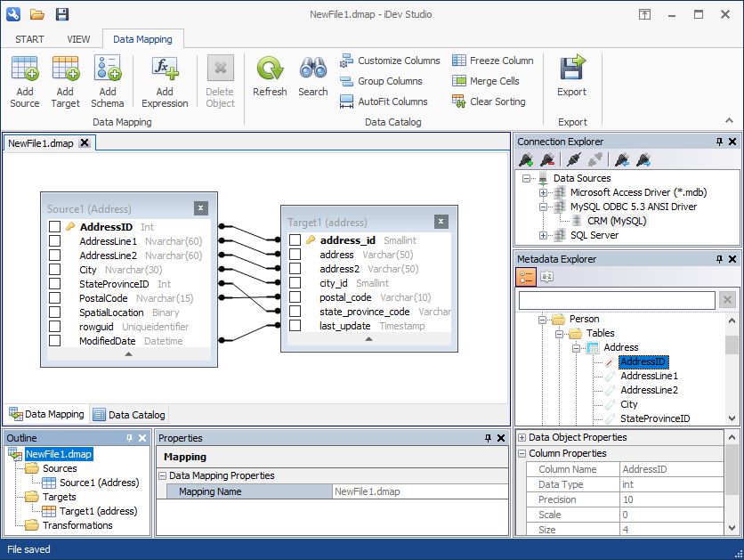Enable the PostalCode checkbox in Source1
The image size is (744, 560).
(55, 298)
